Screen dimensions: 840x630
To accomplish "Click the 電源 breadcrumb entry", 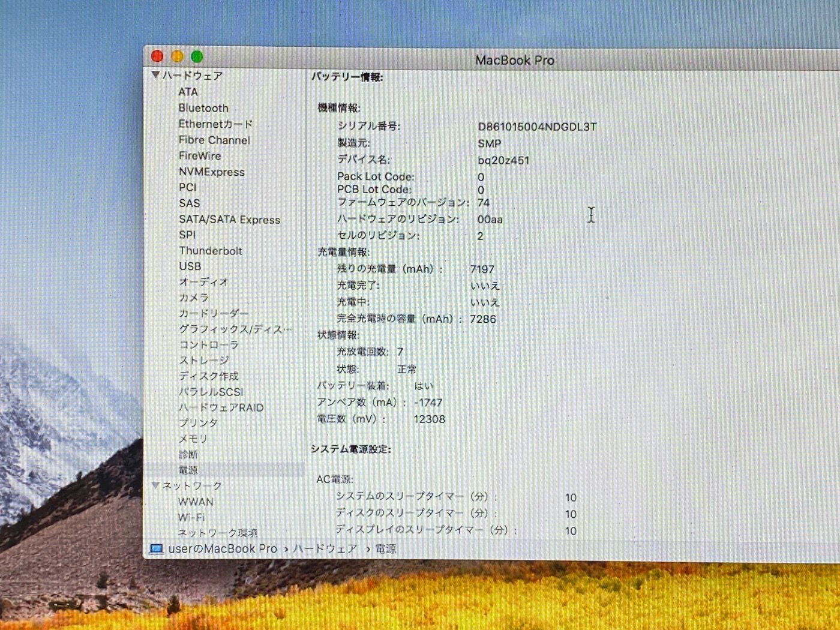I will [386, 548].
